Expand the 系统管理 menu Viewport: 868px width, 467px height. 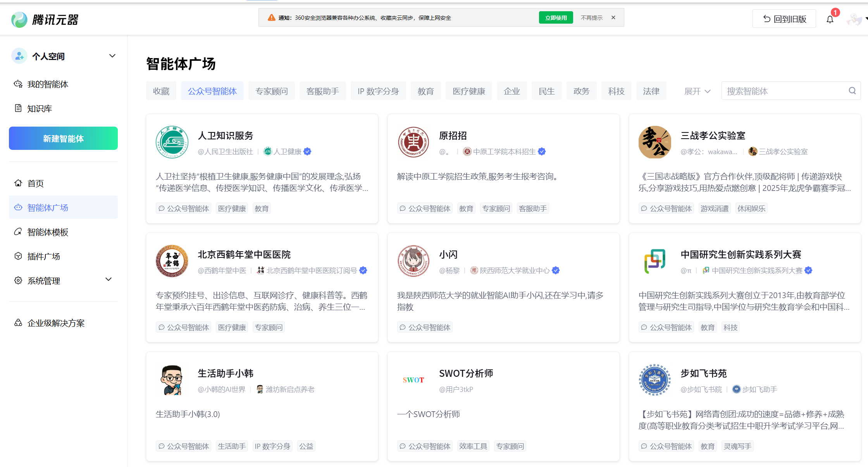(108, 280)
